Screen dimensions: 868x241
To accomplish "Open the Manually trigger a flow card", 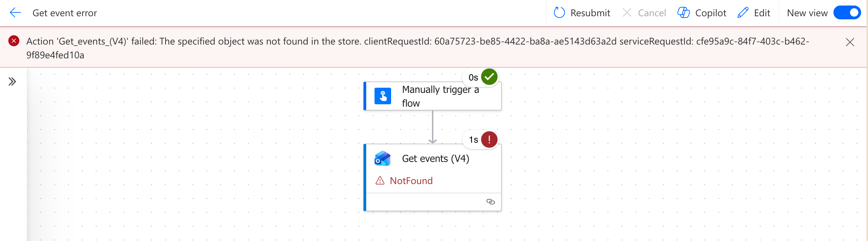I will [x=440, y=96].
